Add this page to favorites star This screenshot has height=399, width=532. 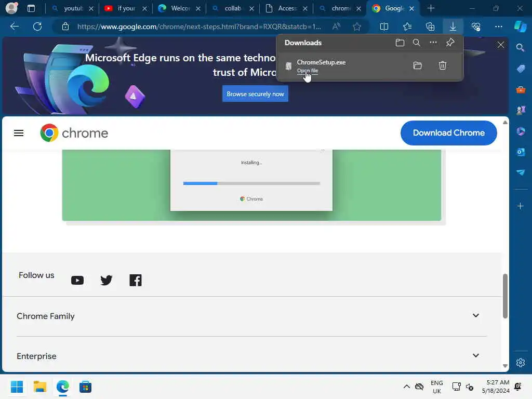pos(356,26)
